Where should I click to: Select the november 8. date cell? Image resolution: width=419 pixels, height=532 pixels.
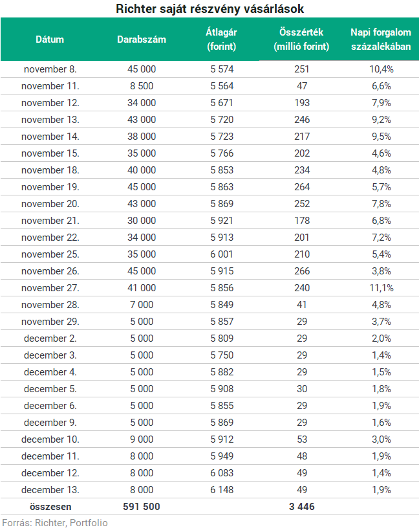tap(50, 69)
